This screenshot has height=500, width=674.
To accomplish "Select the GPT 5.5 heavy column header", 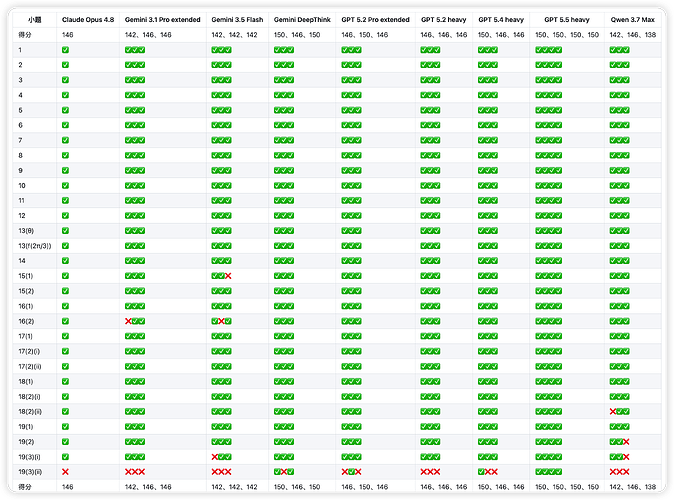I will [567, 20].
